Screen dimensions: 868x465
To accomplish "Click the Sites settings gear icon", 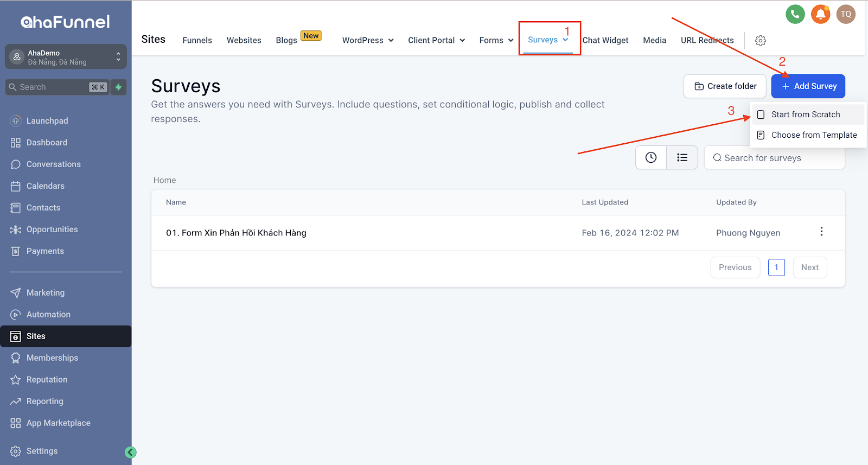I will tap(761, 40).
